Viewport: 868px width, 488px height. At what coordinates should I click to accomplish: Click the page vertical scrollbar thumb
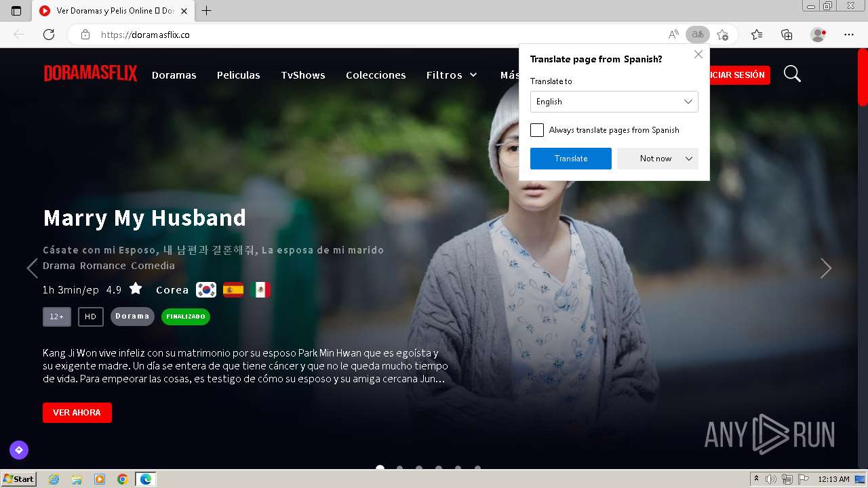point(863,77)
